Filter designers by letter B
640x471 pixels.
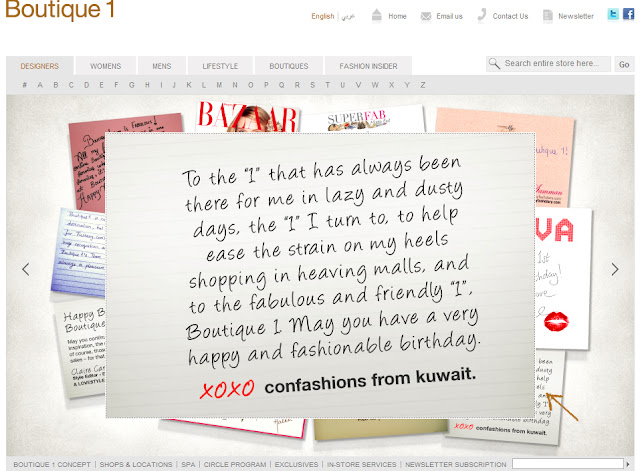pyautogui.click(x=56, y=85)
